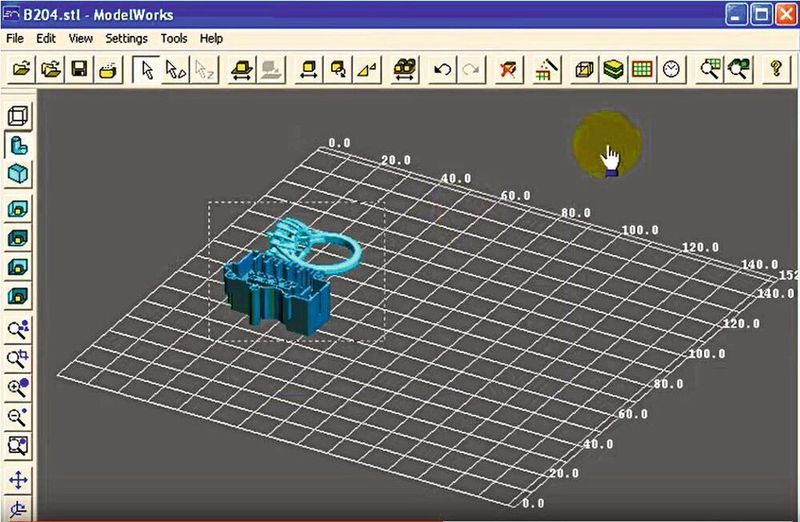Click the magnifier with crop-frame zoom icon

click(18, 358)
